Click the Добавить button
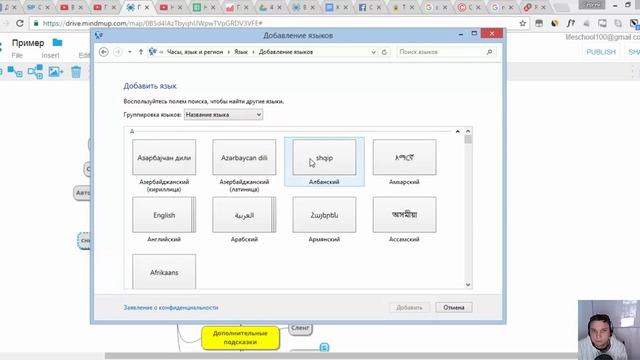Screen dimensions: 640x360 409,307
